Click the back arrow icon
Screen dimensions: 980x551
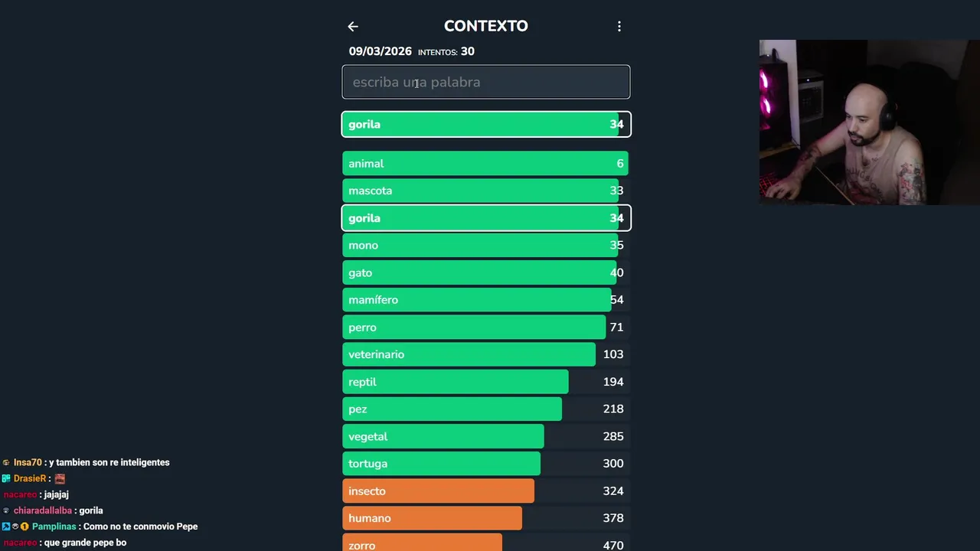point(353,27)
